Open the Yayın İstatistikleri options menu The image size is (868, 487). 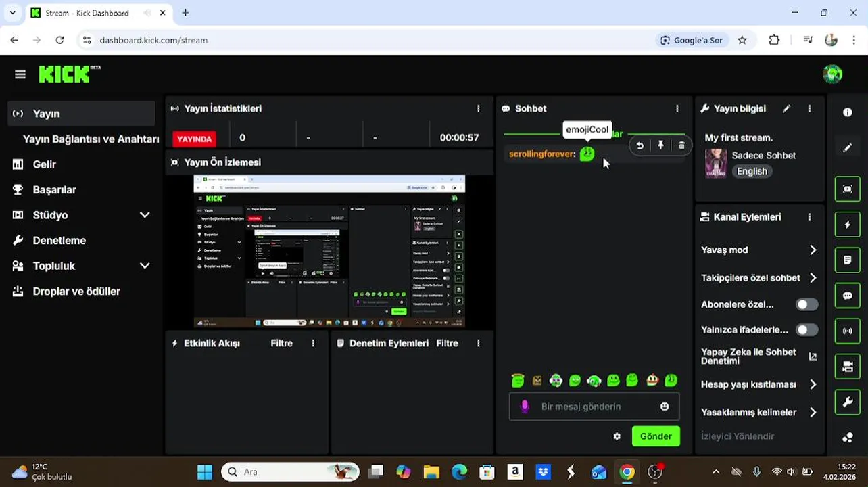(478, 108)
